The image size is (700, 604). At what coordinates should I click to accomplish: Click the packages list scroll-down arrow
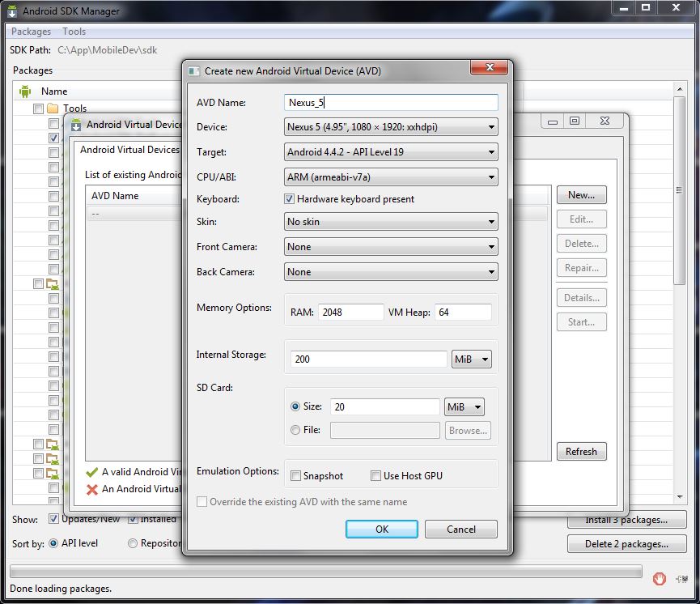point(680,497)
